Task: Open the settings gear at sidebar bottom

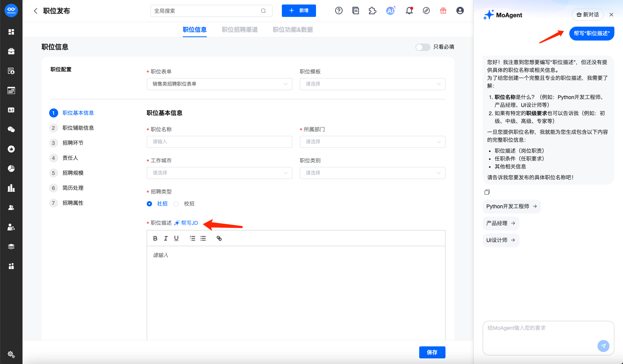Action: click(11, 354)
